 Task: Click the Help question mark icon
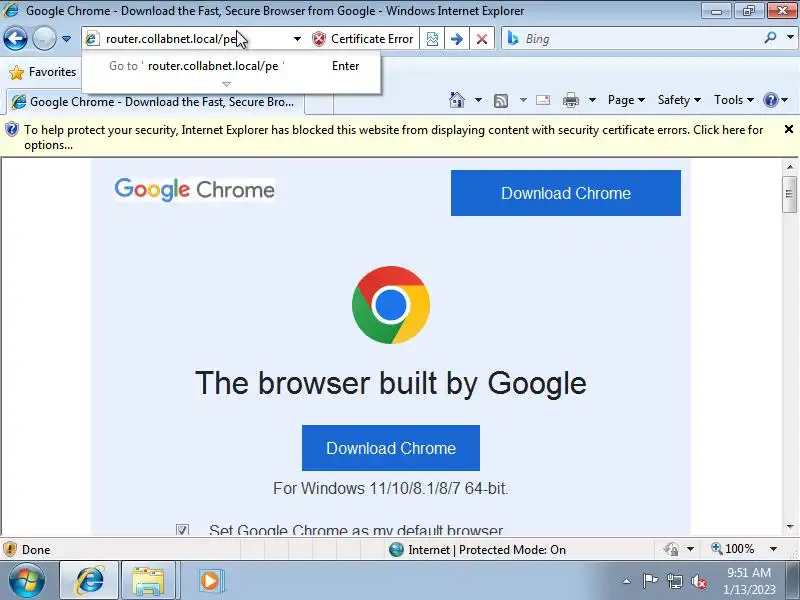pos(770,100)
